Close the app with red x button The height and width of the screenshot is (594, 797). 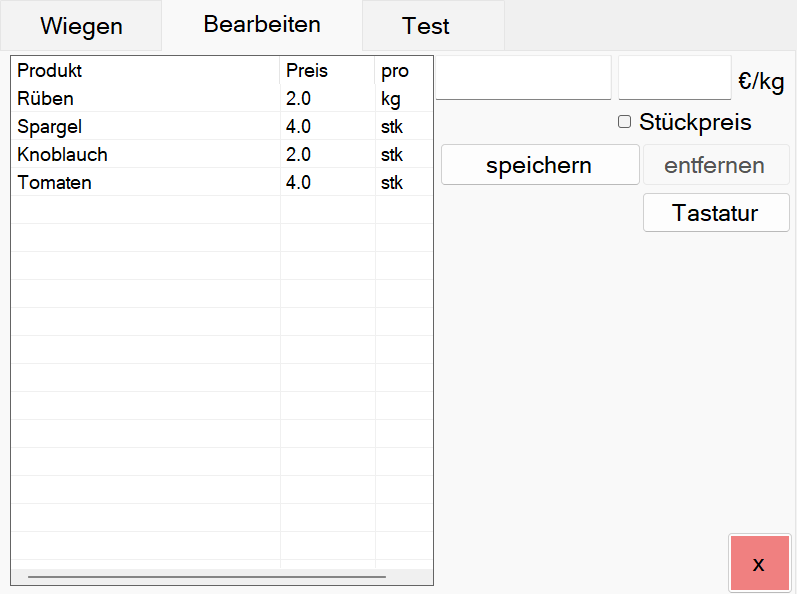[x=759, y=564]
